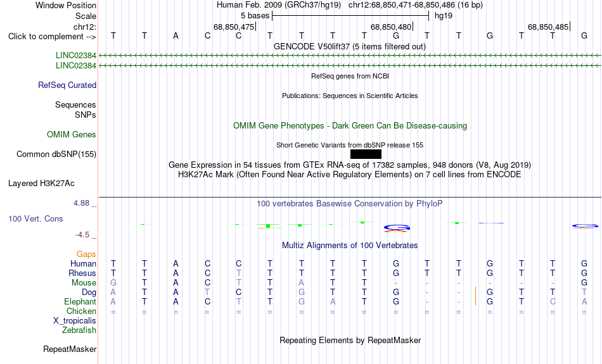Open the lower LINC02384 track label
Screen dimensions: 602x364
76,66
